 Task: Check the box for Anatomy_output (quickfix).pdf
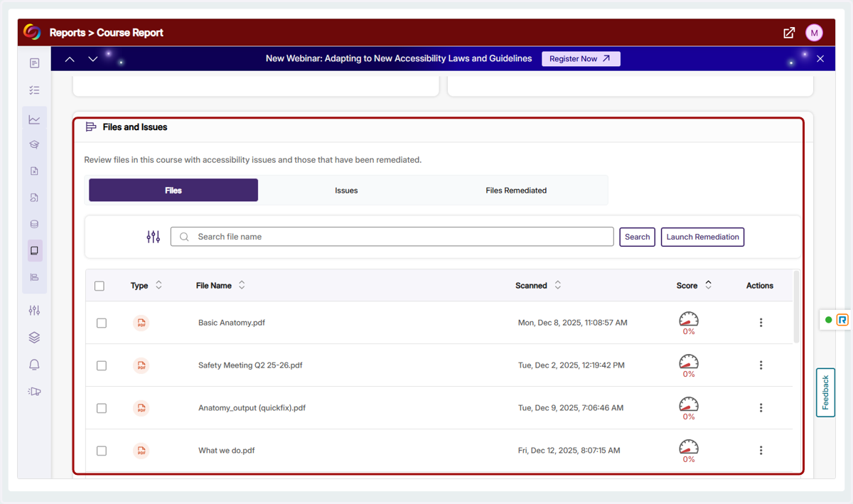point(102,408)
